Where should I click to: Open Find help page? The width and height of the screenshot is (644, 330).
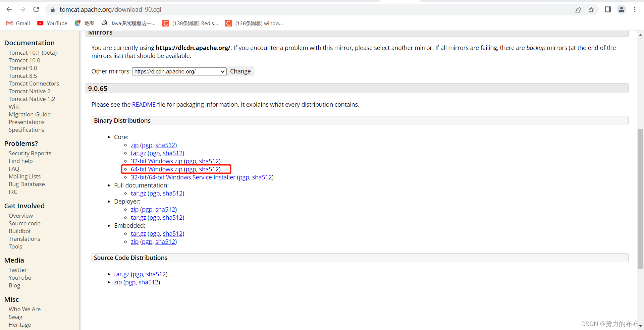pyautogui.click(x=20, y=161)
